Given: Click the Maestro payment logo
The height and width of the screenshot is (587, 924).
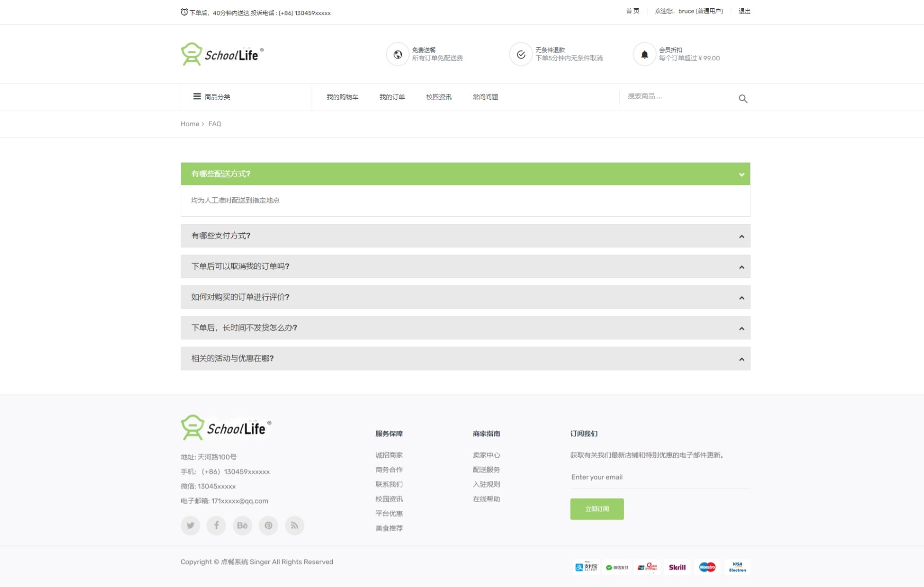Looking at the screenshot, I should point(707,567).
